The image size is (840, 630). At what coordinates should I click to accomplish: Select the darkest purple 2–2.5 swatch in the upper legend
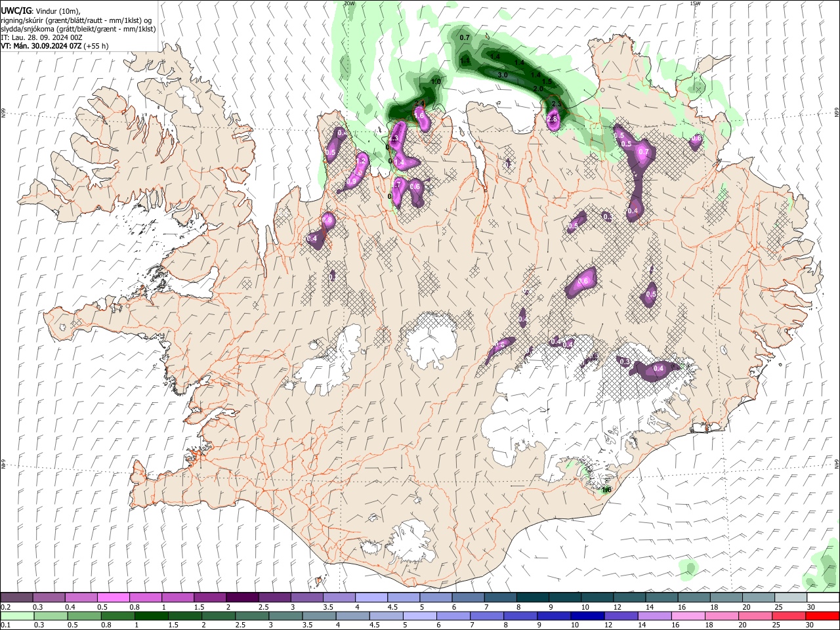[x=241, y=597]
